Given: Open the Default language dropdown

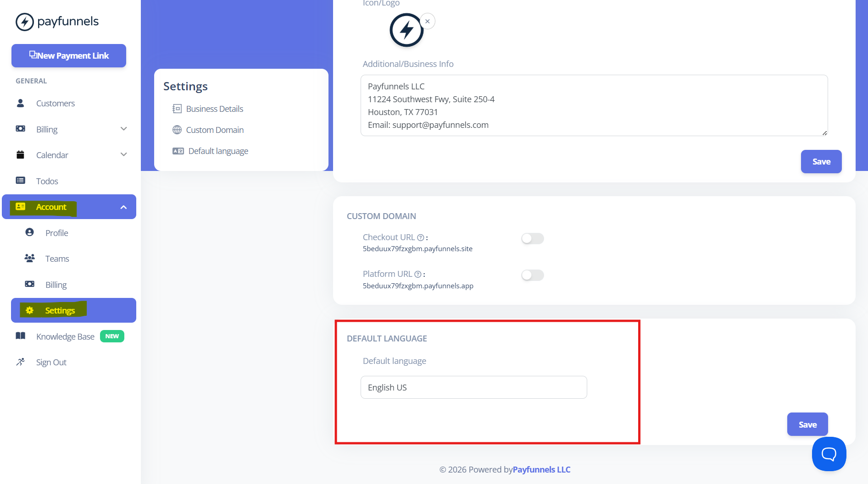Looking at the screenshot, I should point(473,387).
